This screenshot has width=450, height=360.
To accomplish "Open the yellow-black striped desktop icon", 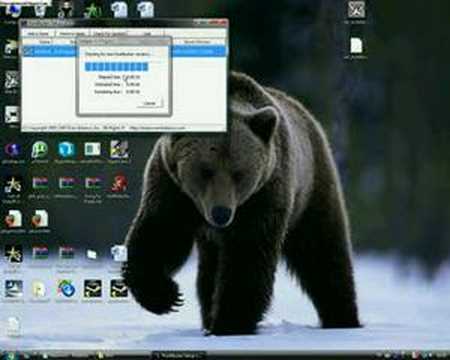I will coord(119,149).
